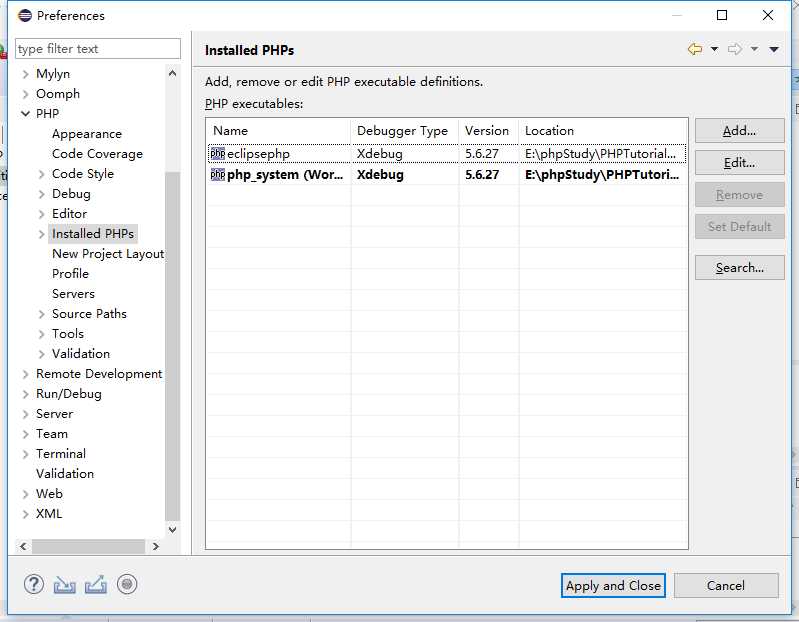Expand the Tools node

pos(42,334)
